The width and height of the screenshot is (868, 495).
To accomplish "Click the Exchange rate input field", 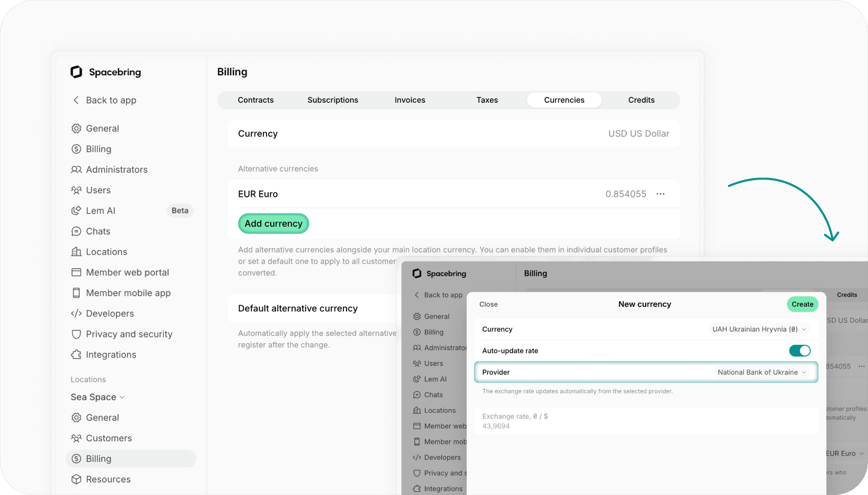I will point(646,421).
